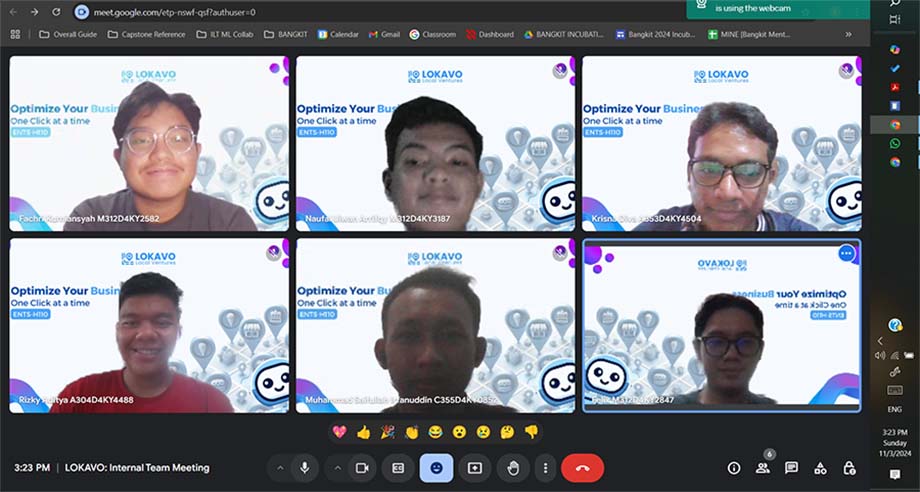Open the Classroom bookmark

tap(432, 34)
